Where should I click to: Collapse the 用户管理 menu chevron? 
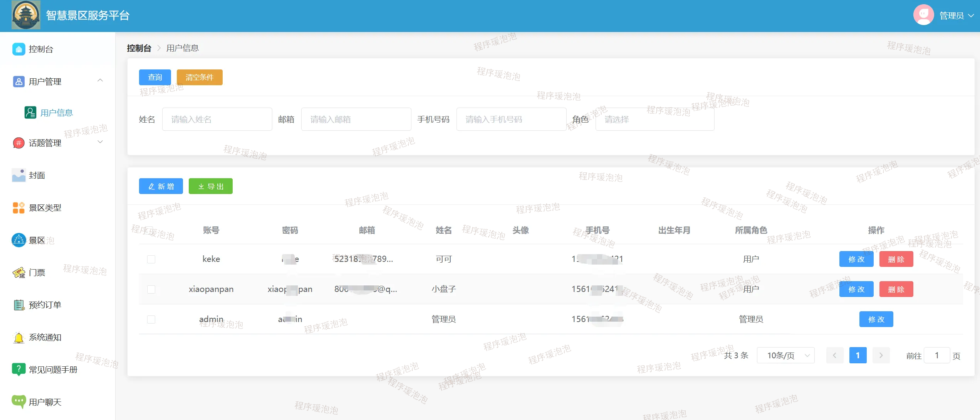(x=100, y=81)
